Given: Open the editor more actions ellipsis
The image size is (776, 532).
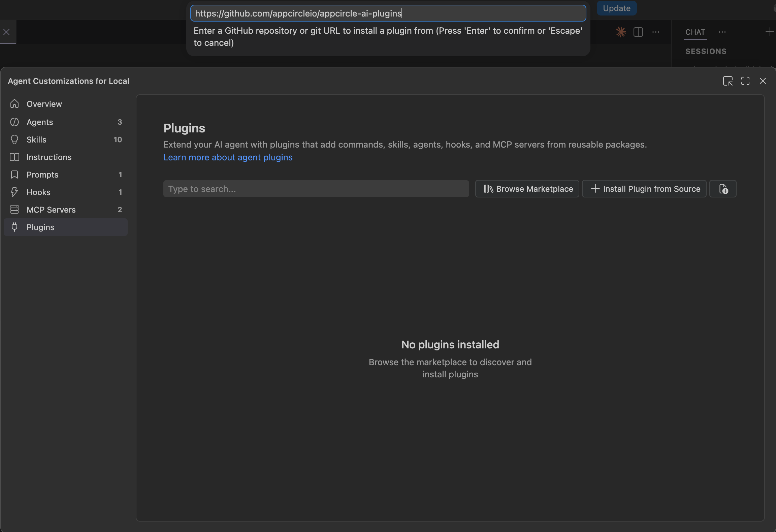Looking at the screenshot, I should (x=656, y=32).
